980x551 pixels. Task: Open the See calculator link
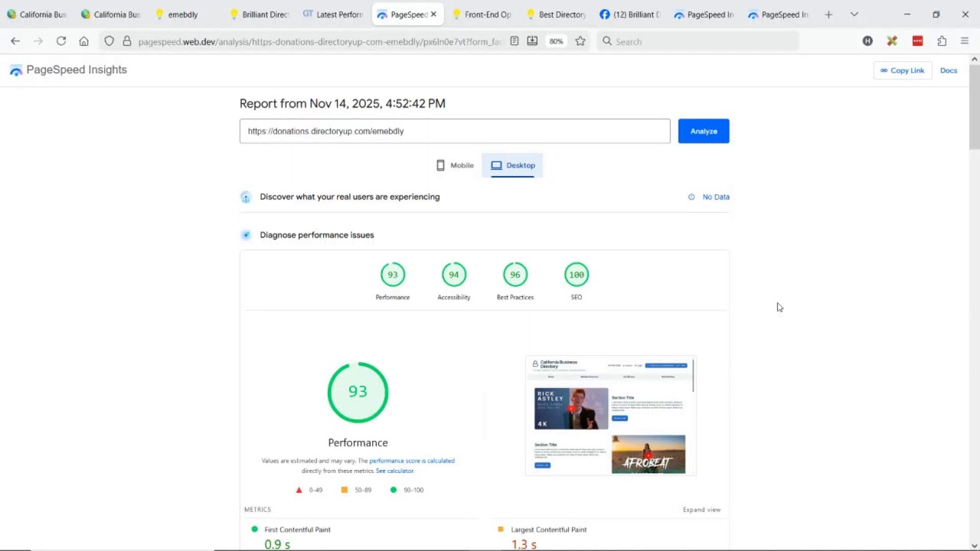[x=394, y=471]
